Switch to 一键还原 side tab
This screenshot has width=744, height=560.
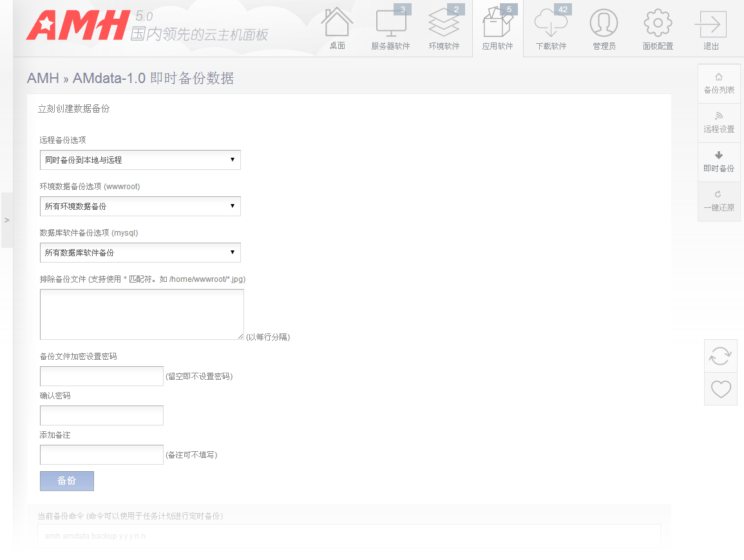pos(719,201)
